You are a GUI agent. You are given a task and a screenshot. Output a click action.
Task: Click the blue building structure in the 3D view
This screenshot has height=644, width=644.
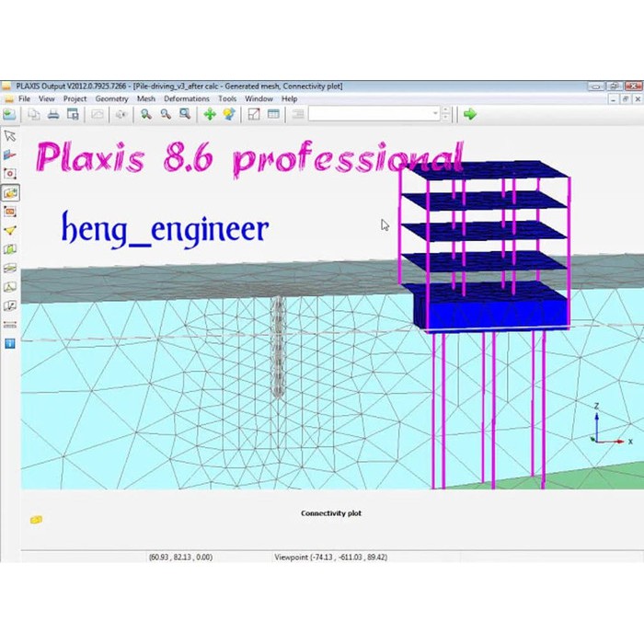click(485, 245)
